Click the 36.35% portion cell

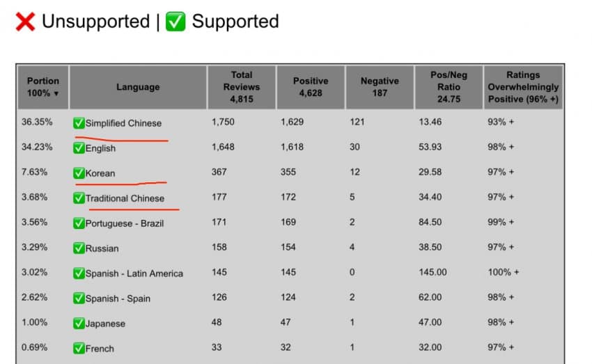click(37, 122)
